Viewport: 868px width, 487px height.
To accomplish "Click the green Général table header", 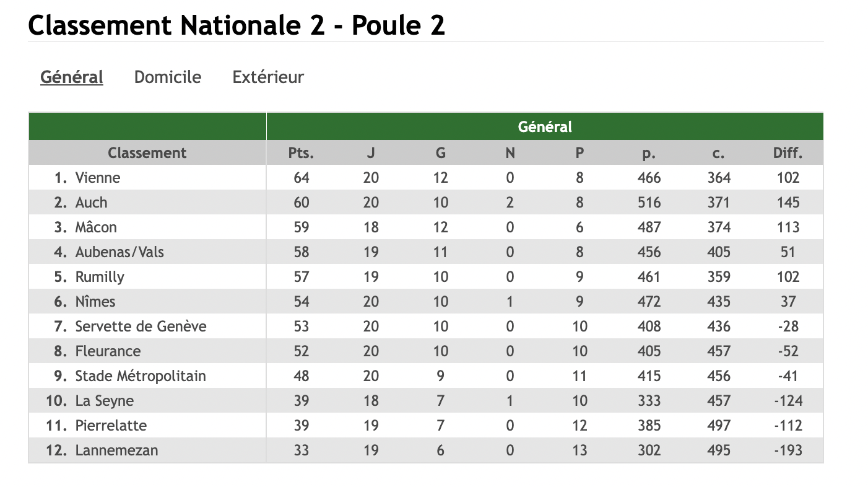I will pos(545,127).
